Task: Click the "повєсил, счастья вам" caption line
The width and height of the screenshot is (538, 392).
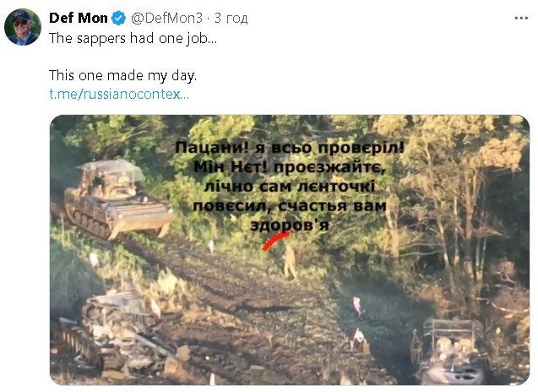Action: tap(288, 205)
